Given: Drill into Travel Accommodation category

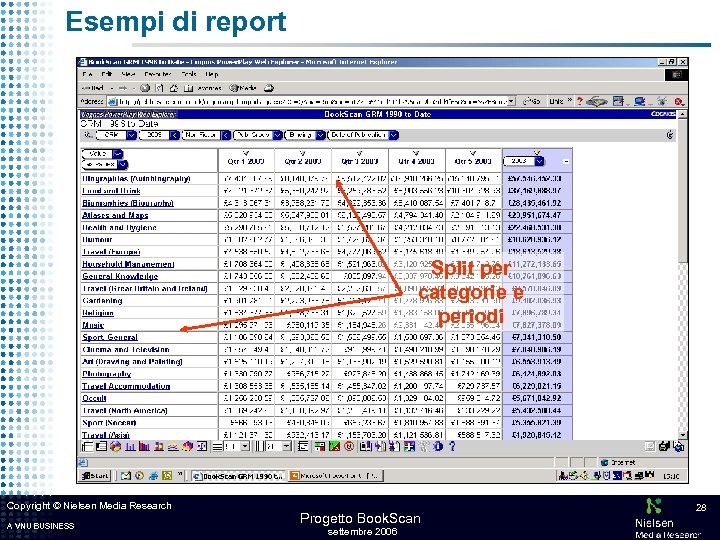Looking at the screenshot, I should pyautogui.click(x=126, y=386).
